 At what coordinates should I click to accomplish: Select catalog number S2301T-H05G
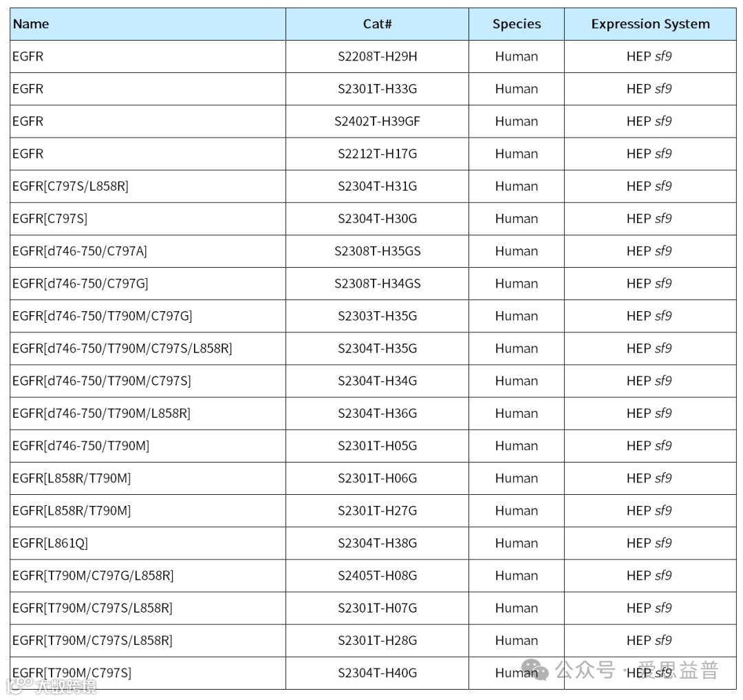pos(377,446)
